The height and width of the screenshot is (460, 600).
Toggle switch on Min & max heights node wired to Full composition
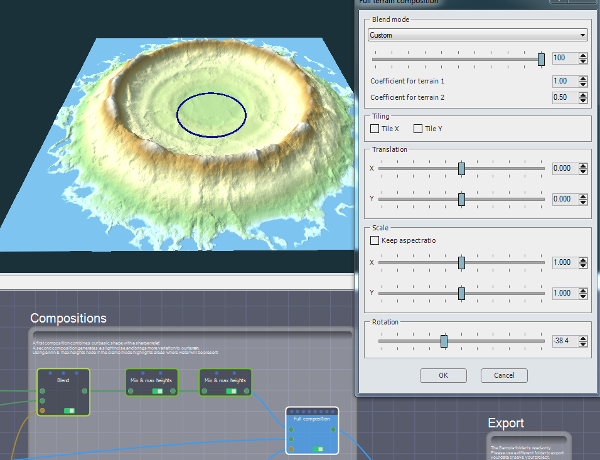tap(231, 391)
